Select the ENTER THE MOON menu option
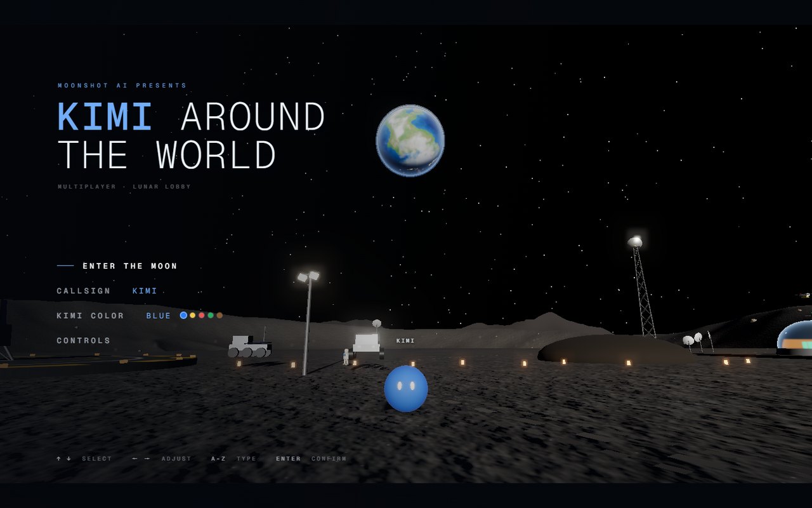 tap(130, 266)
